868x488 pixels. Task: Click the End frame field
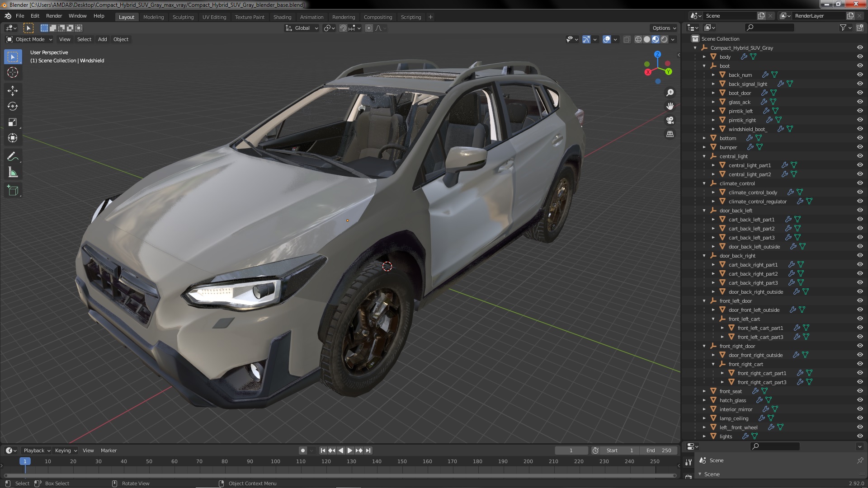pos(659,450)
